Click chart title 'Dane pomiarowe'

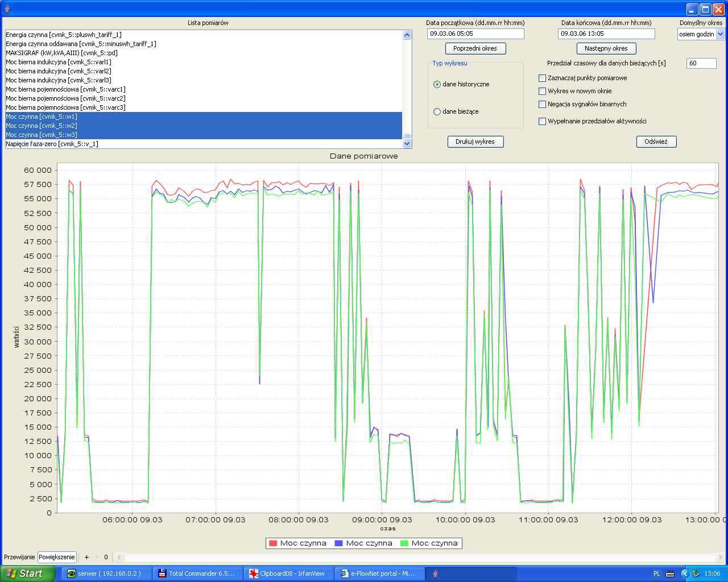(x=364, y=156)
